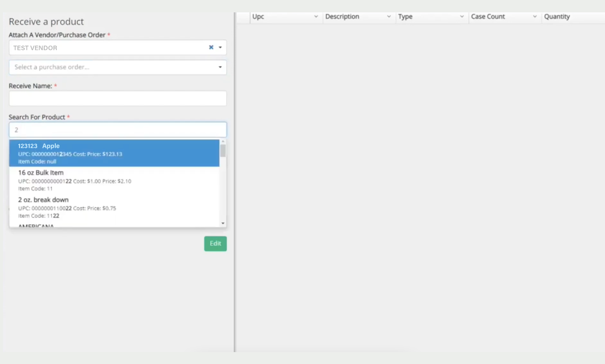Sort by the Upc column header
Screen dimensions: 605x364
[258, 17]
